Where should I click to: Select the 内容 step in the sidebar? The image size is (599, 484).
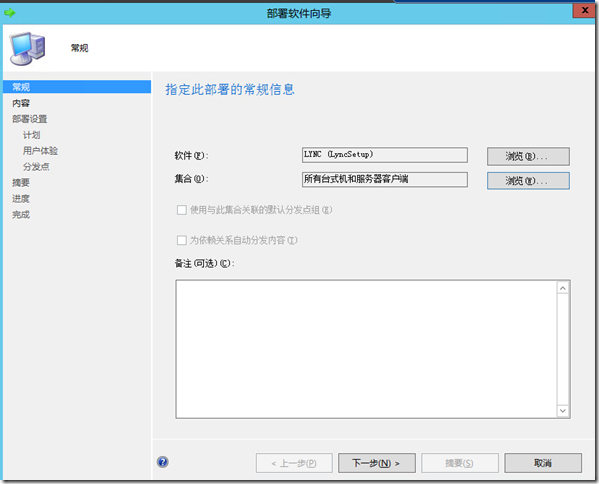tap(21, 103)
